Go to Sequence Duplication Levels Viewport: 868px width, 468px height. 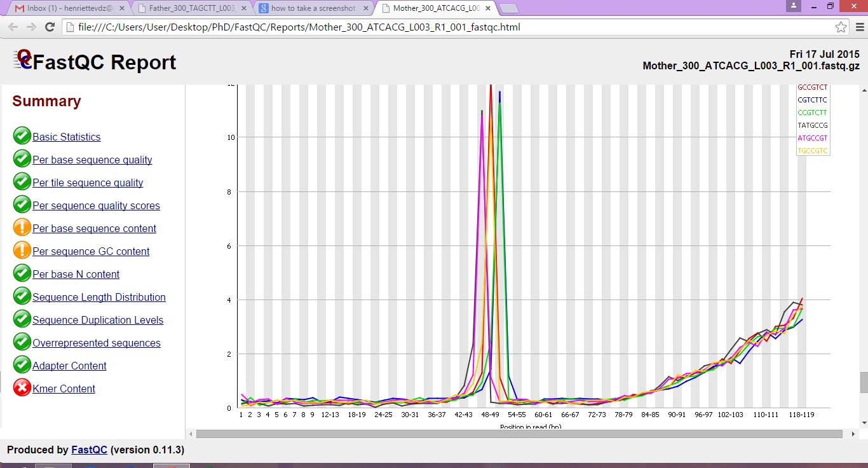pos(98,320)
